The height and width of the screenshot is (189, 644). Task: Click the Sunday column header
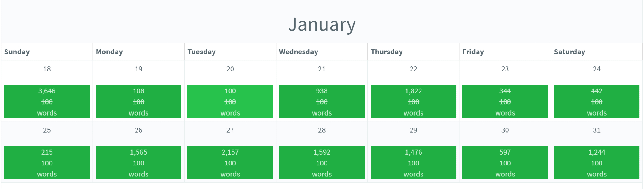coord(17,52)
